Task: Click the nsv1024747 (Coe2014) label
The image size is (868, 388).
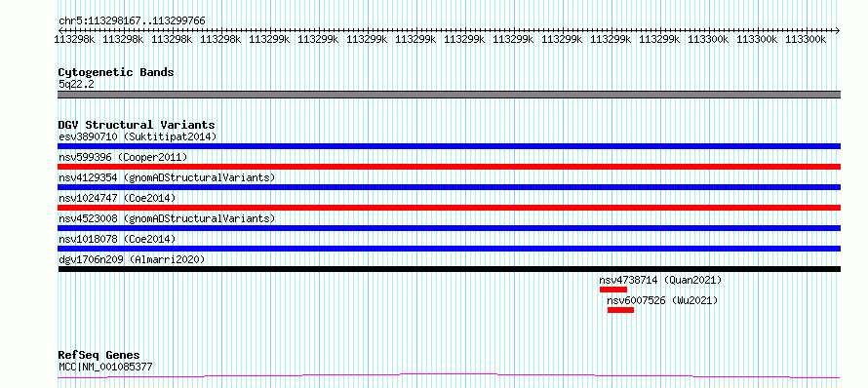Action: tap(117, 198)
